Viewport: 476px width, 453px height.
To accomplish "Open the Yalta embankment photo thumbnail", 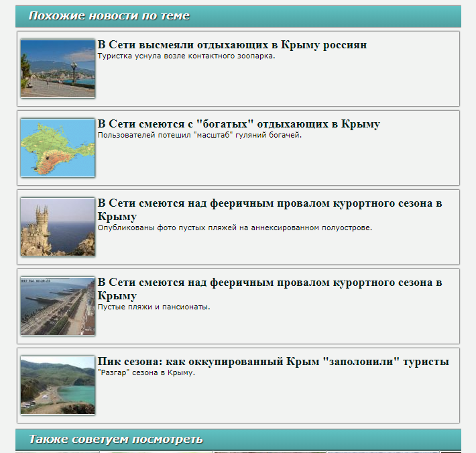I will [x=58, y=68].
